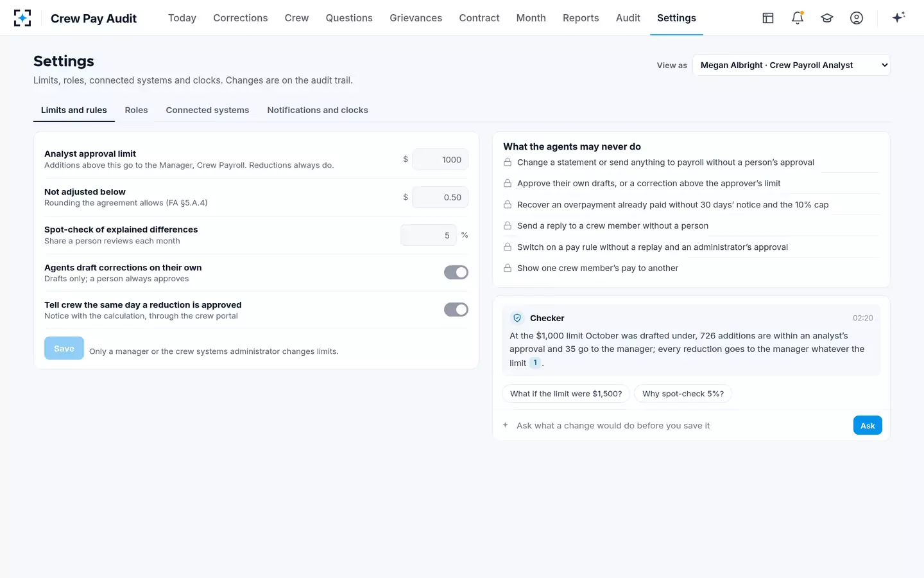This screenshot has height=578, width=924.
Task: Click lock icon beside Approve their own drafts
Action: pyautogui.click(x=508, y=184)
